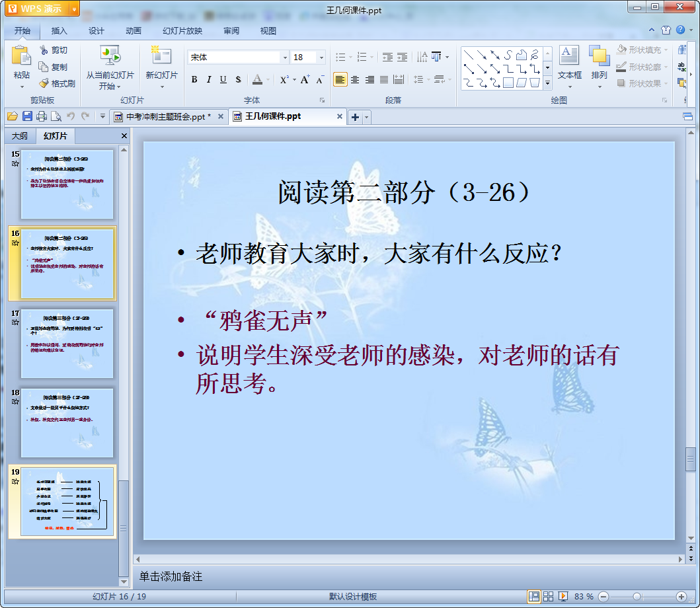Toggle right text alignment
Viewport: 700px width, 608px height.
[x=369, y=79]
